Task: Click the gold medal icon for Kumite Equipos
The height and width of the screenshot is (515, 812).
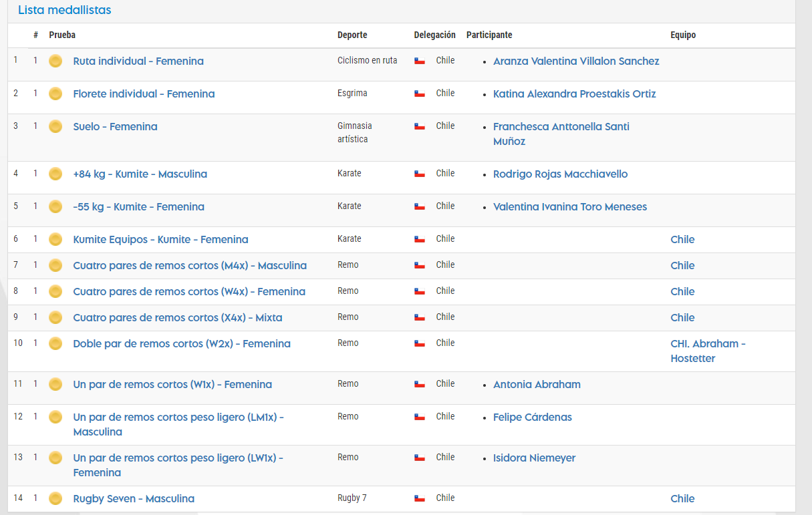Action: click(x=55, y=239)
